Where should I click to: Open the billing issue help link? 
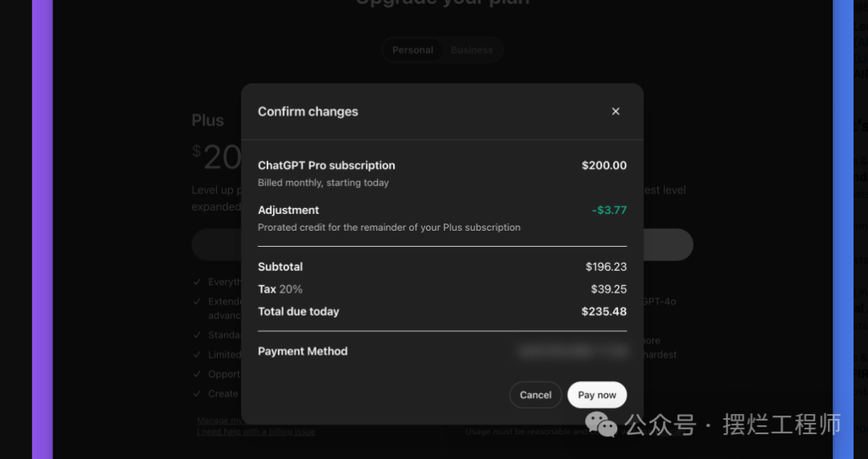coord(256,432)
